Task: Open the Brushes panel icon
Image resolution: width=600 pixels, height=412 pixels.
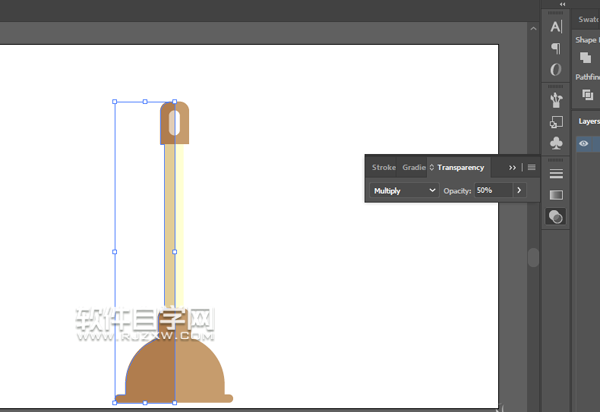Action: 556,99
